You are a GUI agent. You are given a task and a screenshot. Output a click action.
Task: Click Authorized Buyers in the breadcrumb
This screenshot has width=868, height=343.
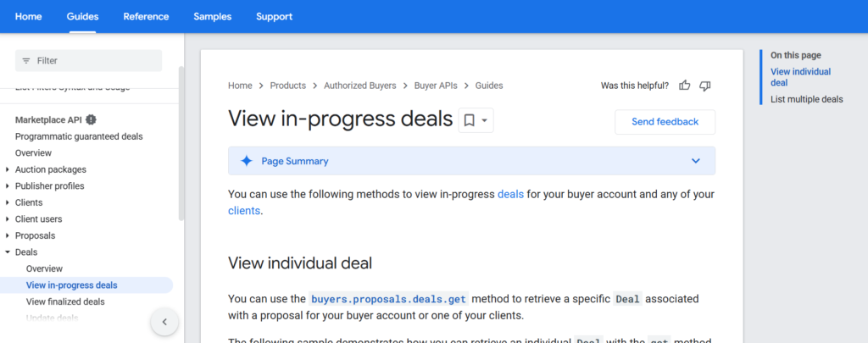coord(360,86)
